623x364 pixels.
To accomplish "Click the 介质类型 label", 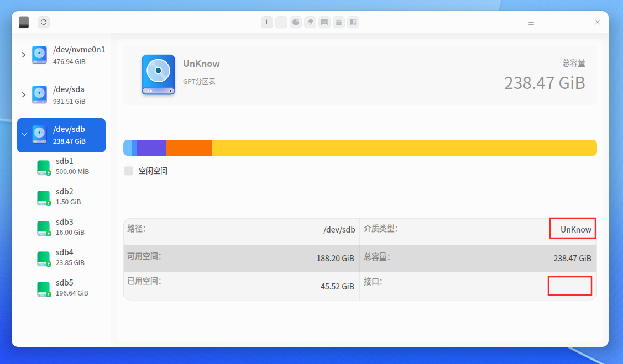I will [381, 229].
